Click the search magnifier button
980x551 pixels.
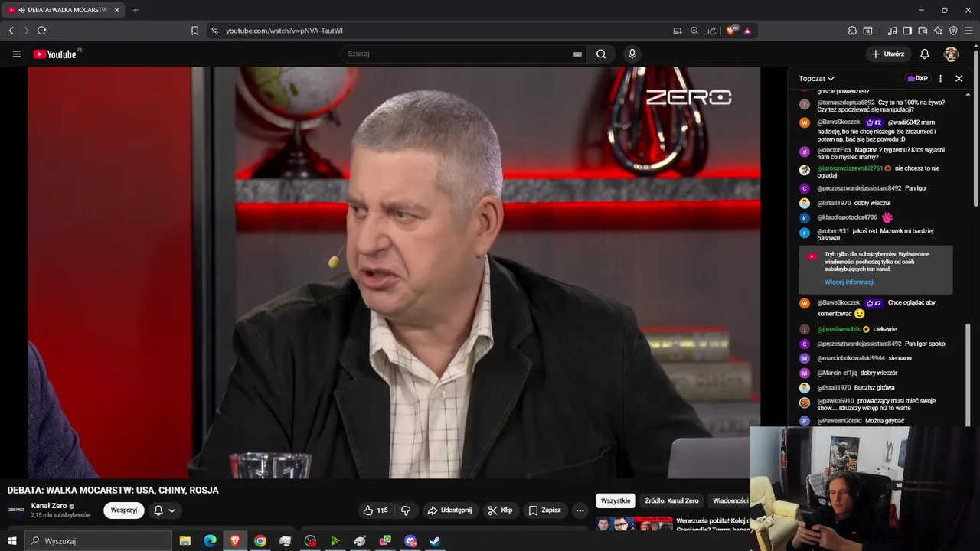pos(601,54)
